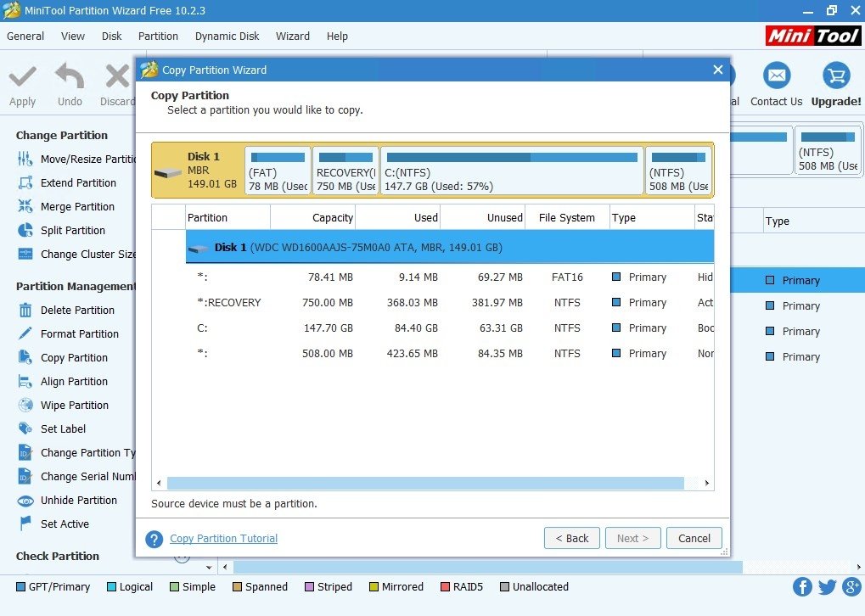Image resolution: width=865 pixels, height=616 pixels.
Task: Click the Upgrade shopping cart icon
Action: point(836,76)
